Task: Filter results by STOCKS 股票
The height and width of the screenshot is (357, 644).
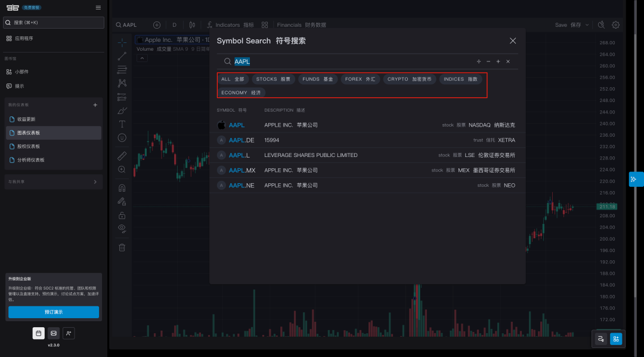Action: [273, 79]
